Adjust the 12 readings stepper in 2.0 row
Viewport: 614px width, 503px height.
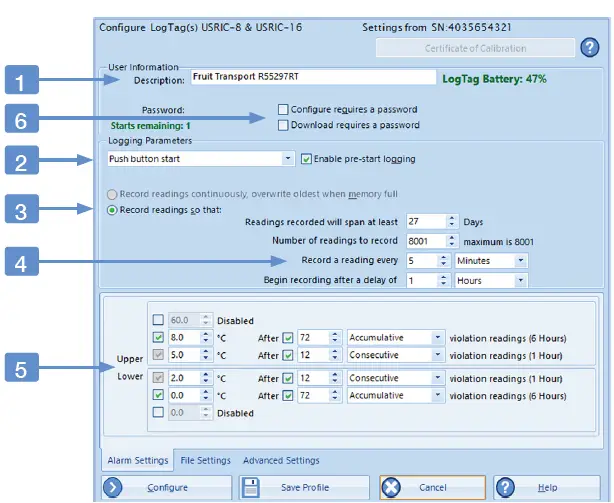coord(334,378)
